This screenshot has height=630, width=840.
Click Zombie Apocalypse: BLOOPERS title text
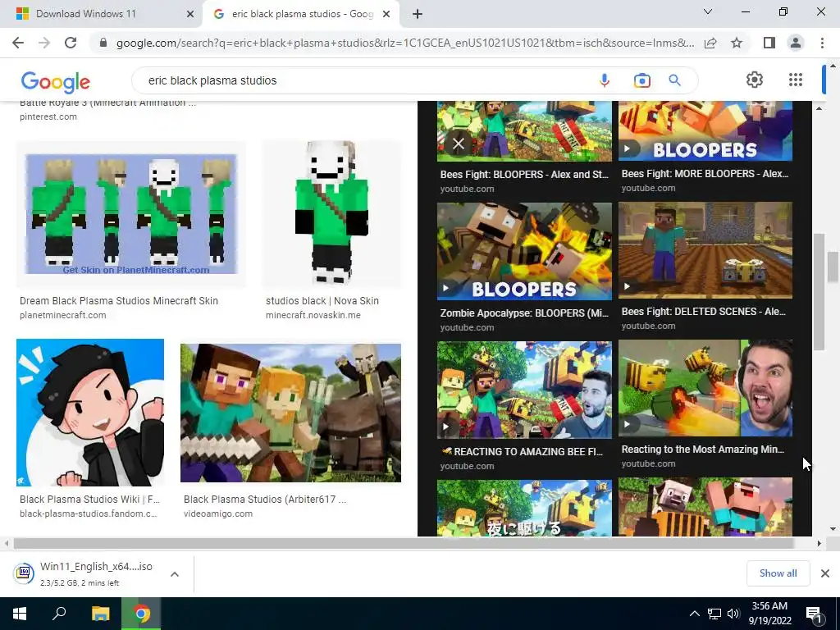point(524,313)
